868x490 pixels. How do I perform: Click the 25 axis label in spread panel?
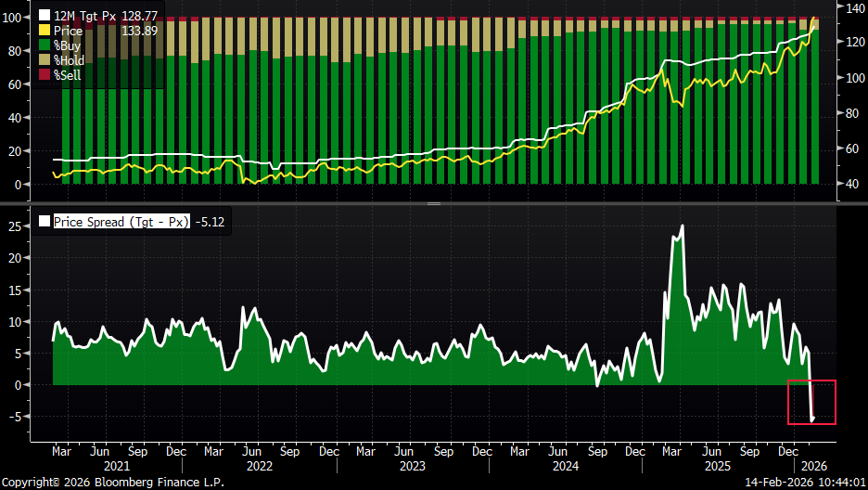click(15, 226)
